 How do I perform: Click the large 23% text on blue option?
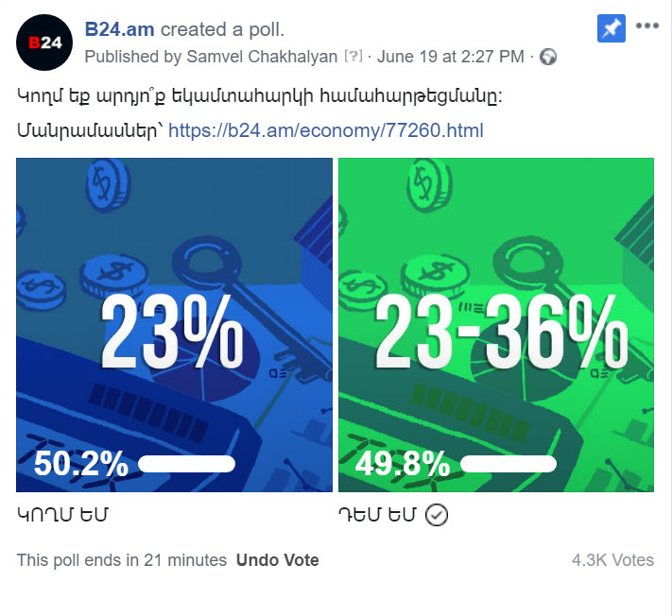coord(172,333)
